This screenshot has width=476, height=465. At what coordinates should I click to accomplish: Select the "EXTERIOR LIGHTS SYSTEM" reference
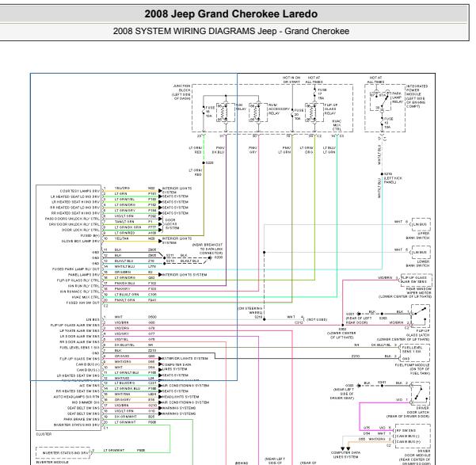pyautogui.click(x=185, y=358)
